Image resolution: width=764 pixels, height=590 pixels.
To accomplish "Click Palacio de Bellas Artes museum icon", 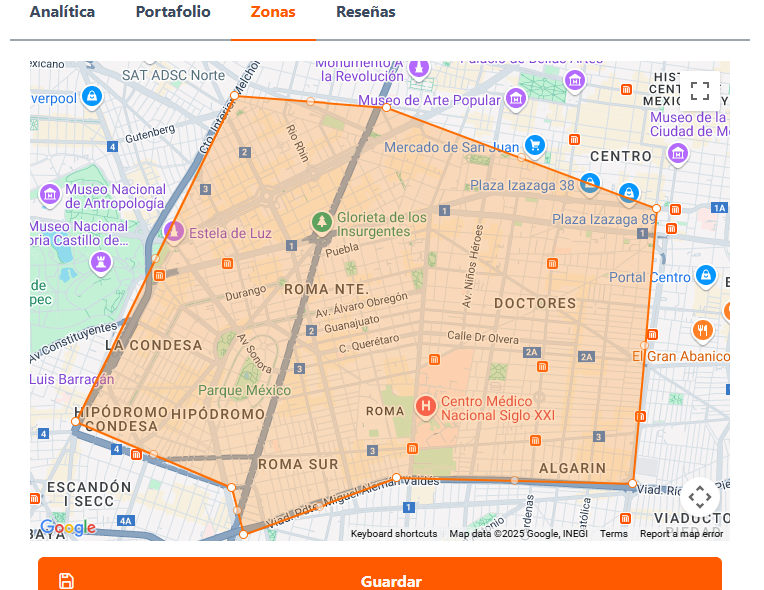I will click(575, 80).
